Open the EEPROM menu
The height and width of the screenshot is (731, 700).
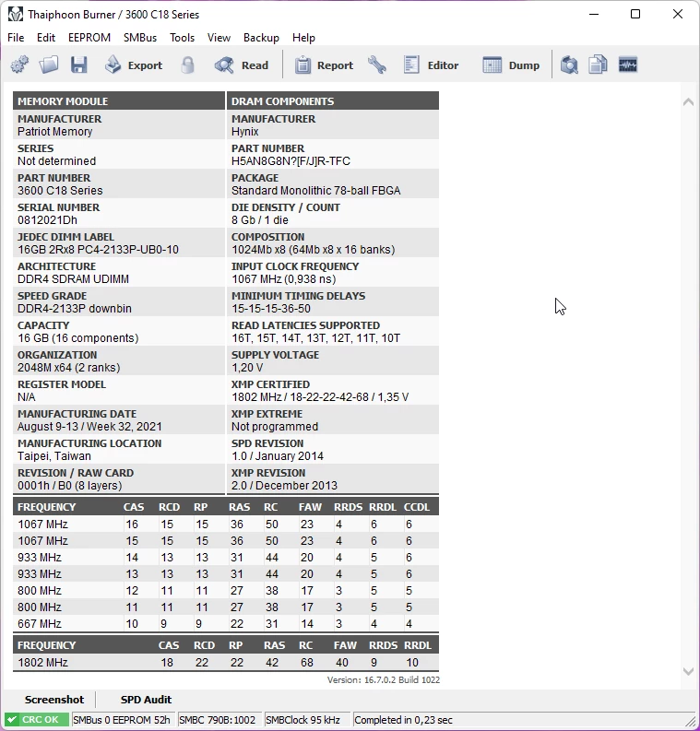[89, 38]
